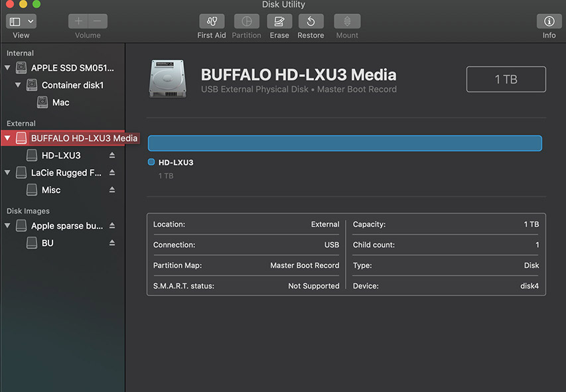The height and width of the screenshot is (392, 566).
Task: Select BUFFALO HD-LXU3 Media disk
Action: pos(84,138)
